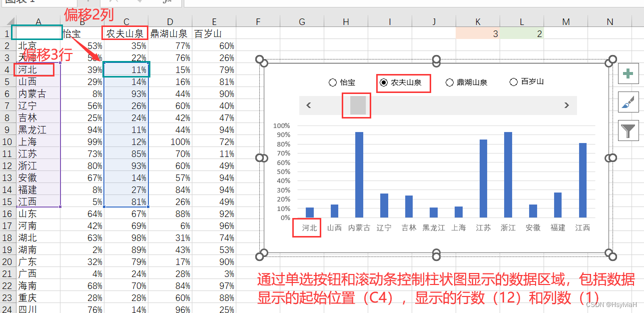Screen dimensions: 644x313
Task: Click the 99% value in 上海 row
Action: (x=82, y=141)
